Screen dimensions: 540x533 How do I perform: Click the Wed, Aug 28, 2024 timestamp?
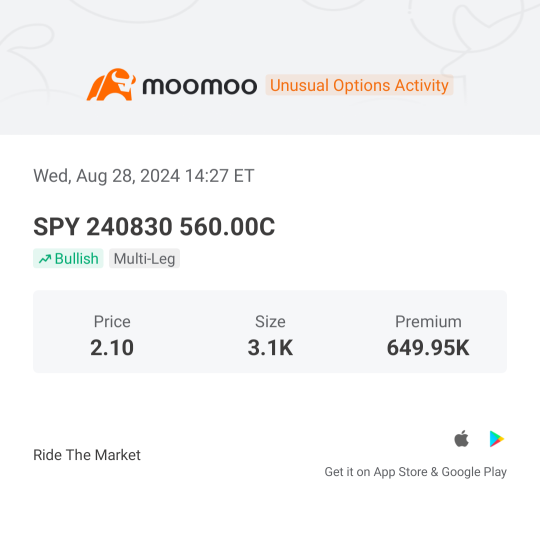(144, 176)
